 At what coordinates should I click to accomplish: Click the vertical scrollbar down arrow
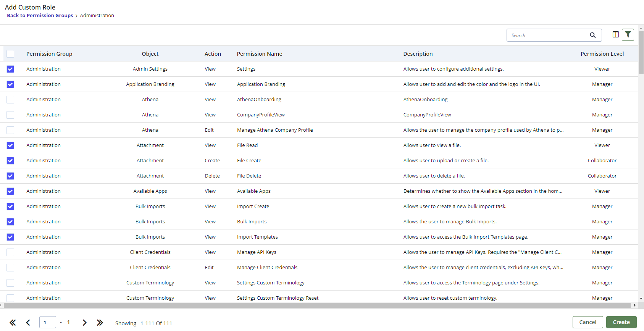(x=641, y=298)
